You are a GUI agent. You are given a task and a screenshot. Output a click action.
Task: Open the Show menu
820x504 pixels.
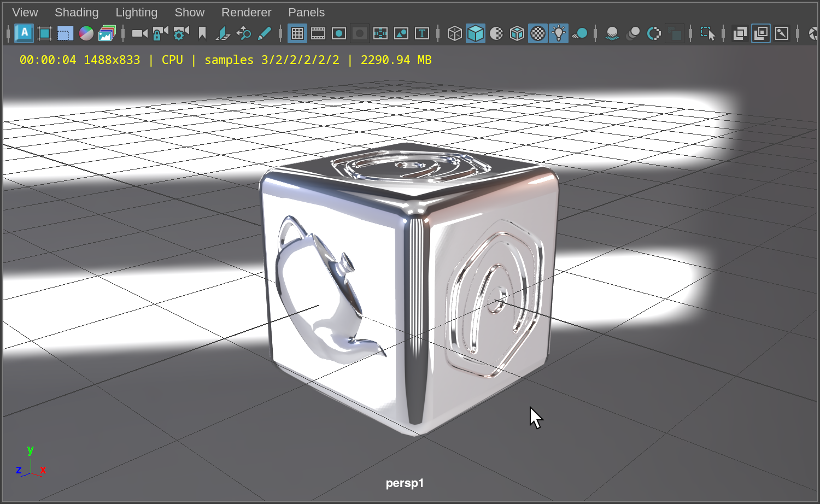[x=190, y=12]
